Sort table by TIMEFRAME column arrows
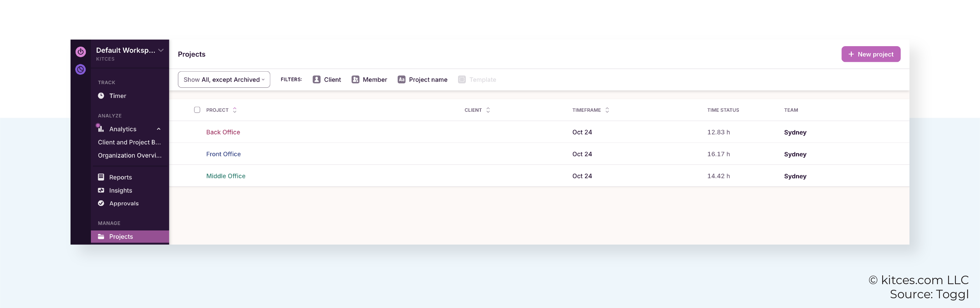Viewport: 980px width, 308px height. coord(607,110)
